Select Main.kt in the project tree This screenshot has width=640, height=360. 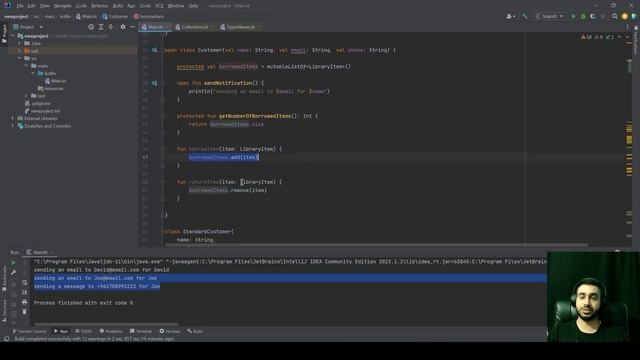click(56, 81)
